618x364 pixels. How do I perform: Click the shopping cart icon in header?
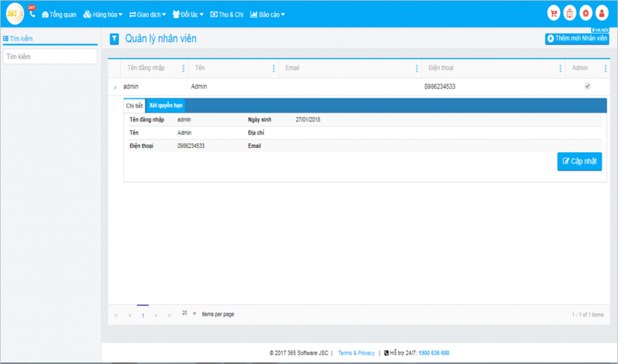553,13
